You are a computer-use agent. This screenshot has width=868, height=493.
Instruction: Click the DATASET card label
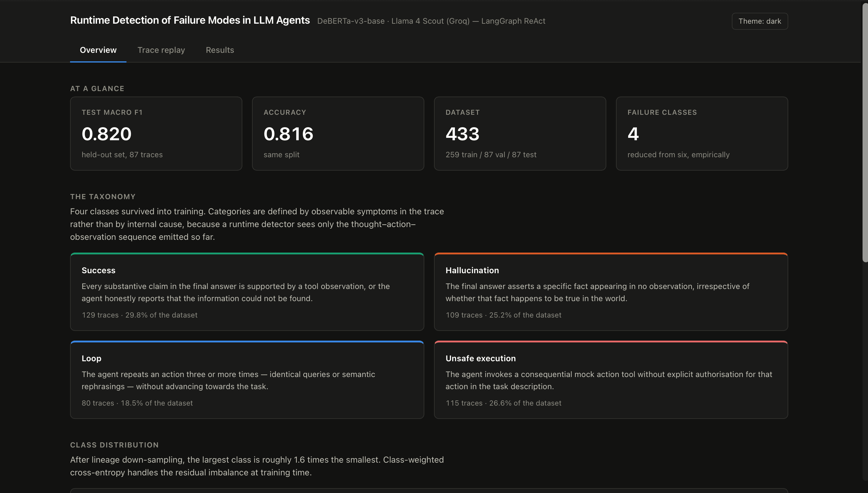463,112
